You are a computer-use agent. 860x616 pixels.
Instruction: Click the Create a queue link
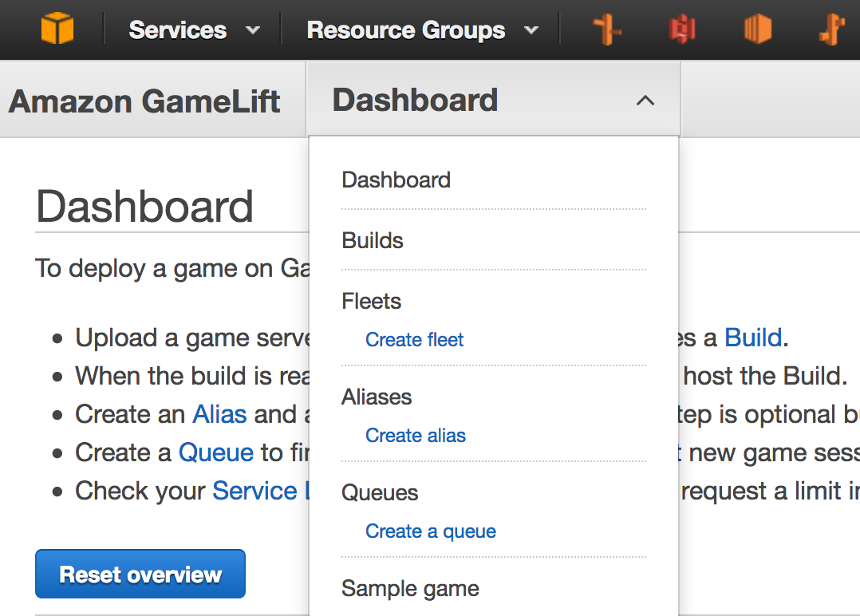click(431, 531)
